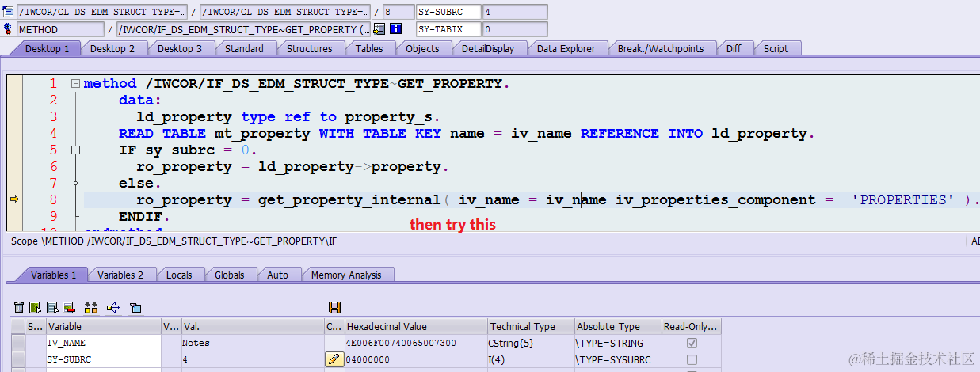The width and height of the screenshot is (980, 372).
Task: Select the Tables tab
Action: click(x=369, y=48)
